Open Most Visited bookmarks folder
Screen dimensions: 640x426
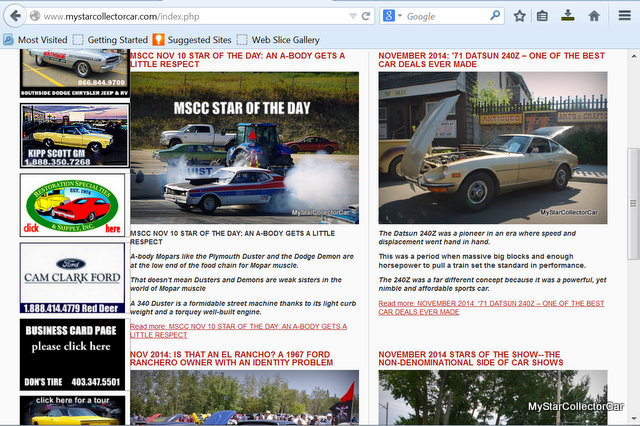(35, 40)
